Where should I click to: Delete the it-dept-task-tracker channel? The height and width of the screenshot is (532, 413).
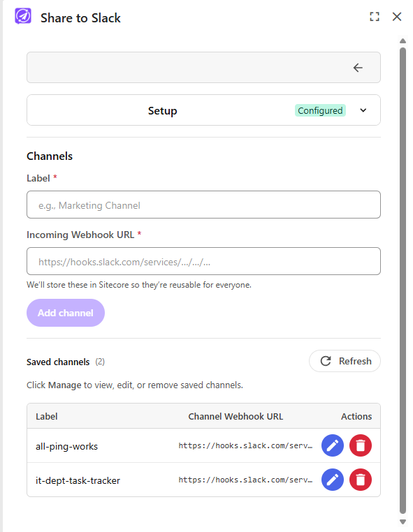[x=361, y=480]
